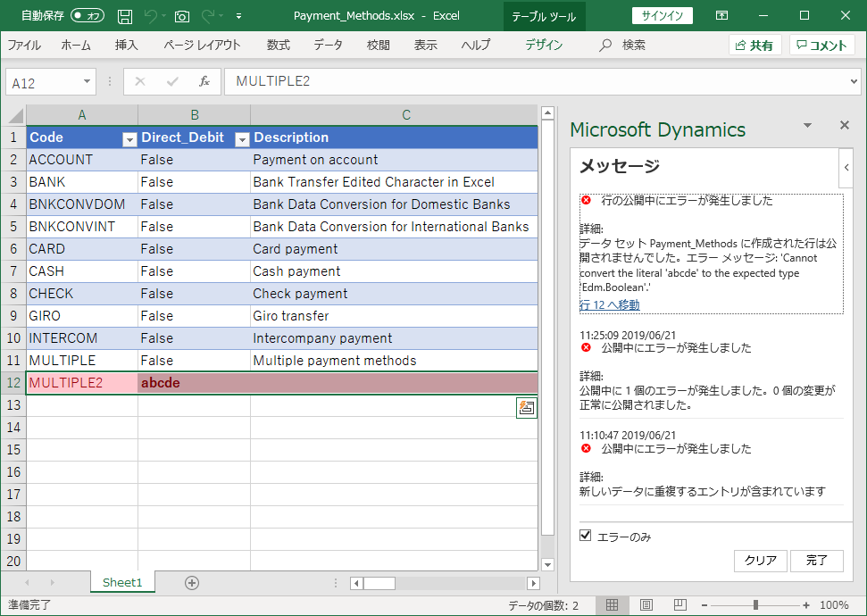Click the first error icon in messages
The height and width of the screenshot is (616, 867).
(586, 200)
